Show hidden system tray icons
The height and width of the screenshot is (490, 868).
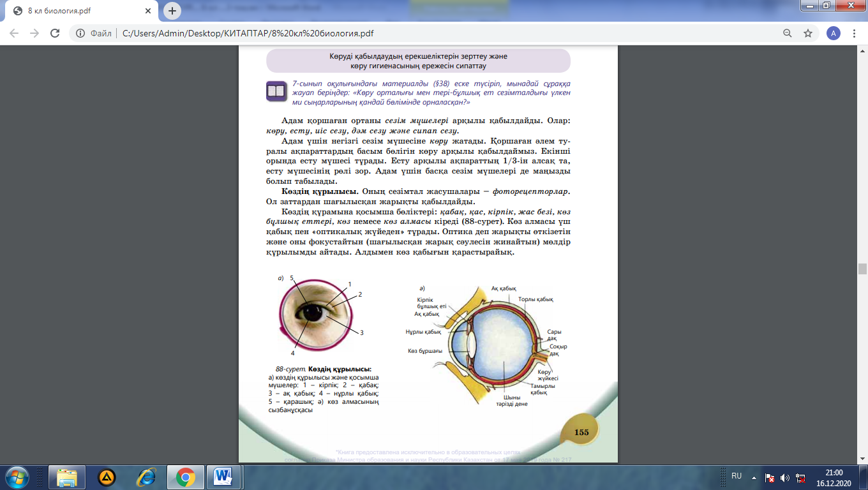(754, 477)
